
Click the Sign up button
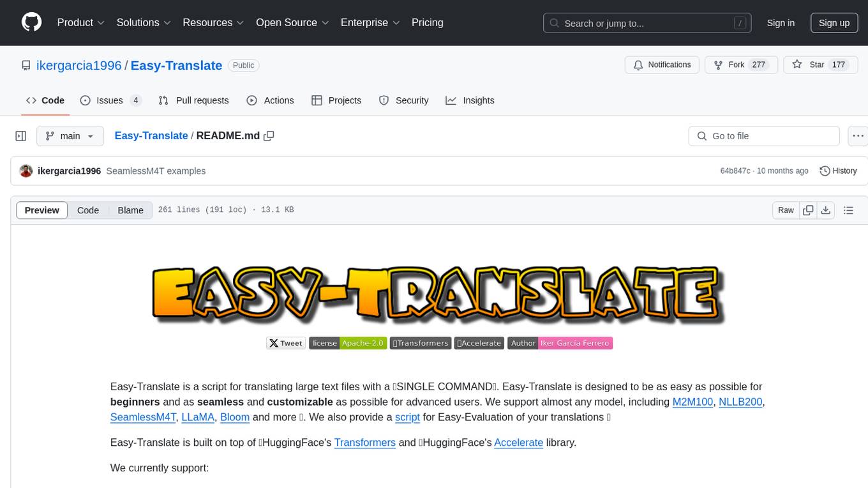834,23
